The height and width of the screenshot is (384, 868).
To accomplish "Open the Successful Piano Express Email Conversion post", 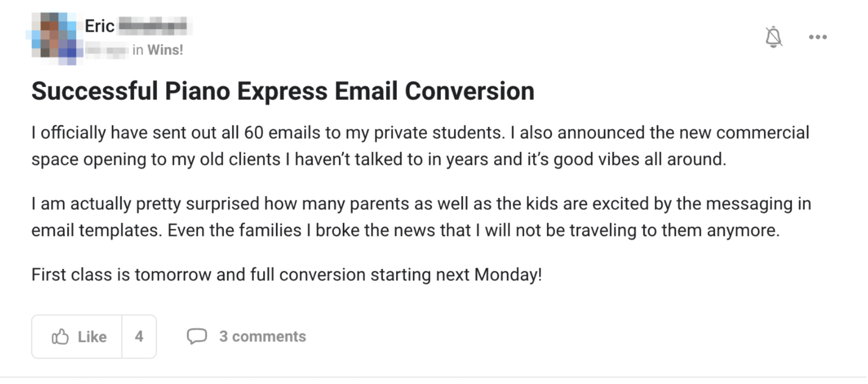I will click(x=283, y=91).
